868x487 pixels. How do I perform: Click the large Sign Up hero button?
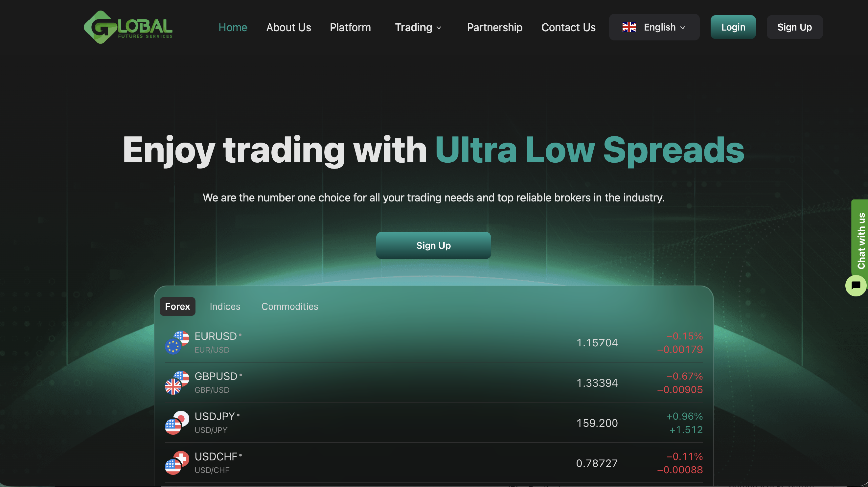[433, 245]
